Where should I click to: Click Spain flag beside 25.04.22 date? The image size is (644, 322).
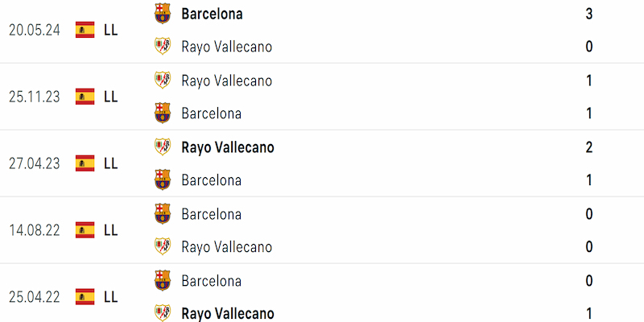tap(85, 296)
